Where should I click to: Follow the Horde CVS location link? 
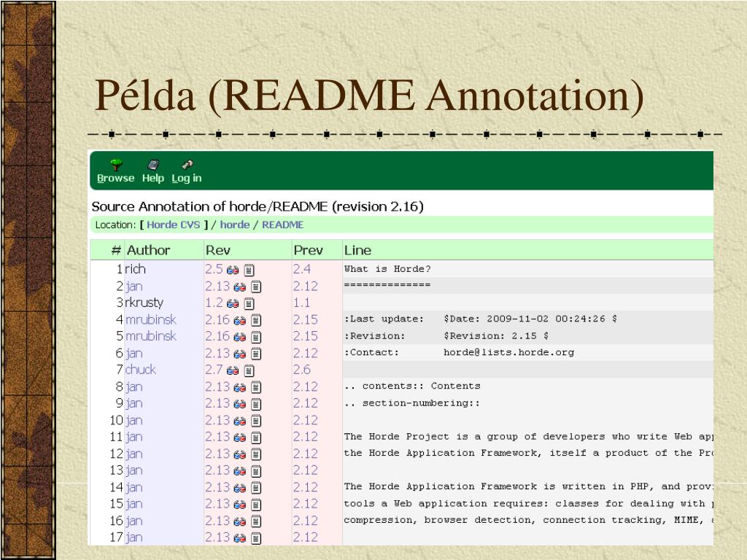pos(174,225)
